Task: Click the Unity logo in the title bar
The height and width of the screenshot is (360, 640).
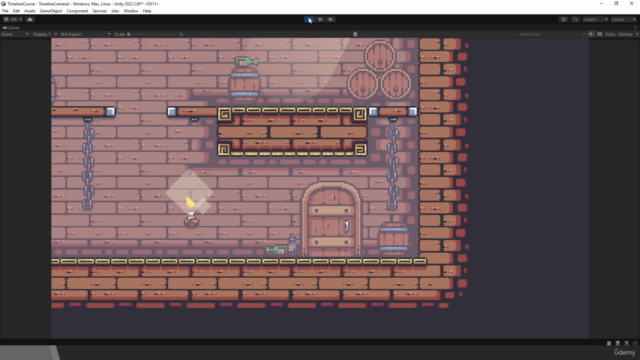Action: 3,4
